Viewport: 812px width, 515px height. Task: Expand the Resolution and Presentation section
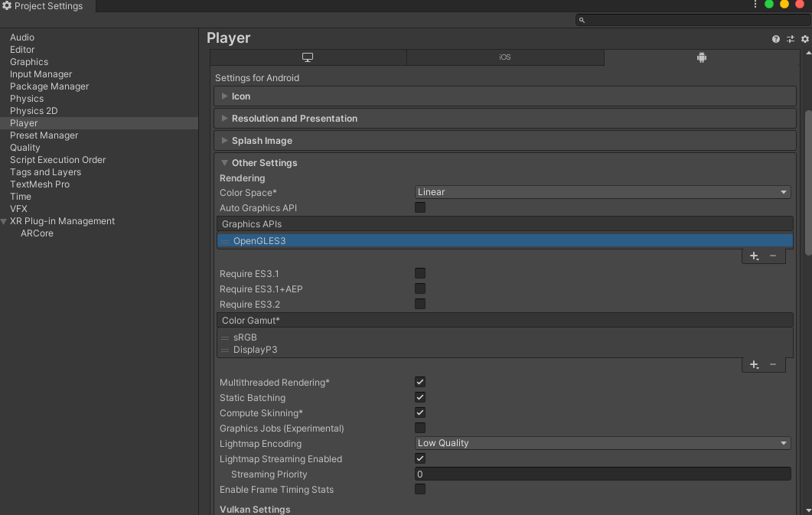pos(295,119)
